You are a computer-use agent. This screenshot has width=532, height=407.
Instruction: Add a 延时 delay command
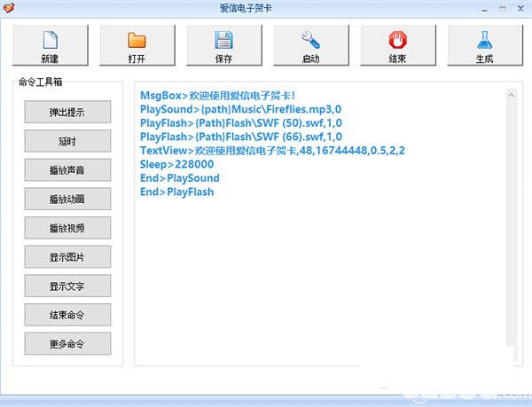67,141
